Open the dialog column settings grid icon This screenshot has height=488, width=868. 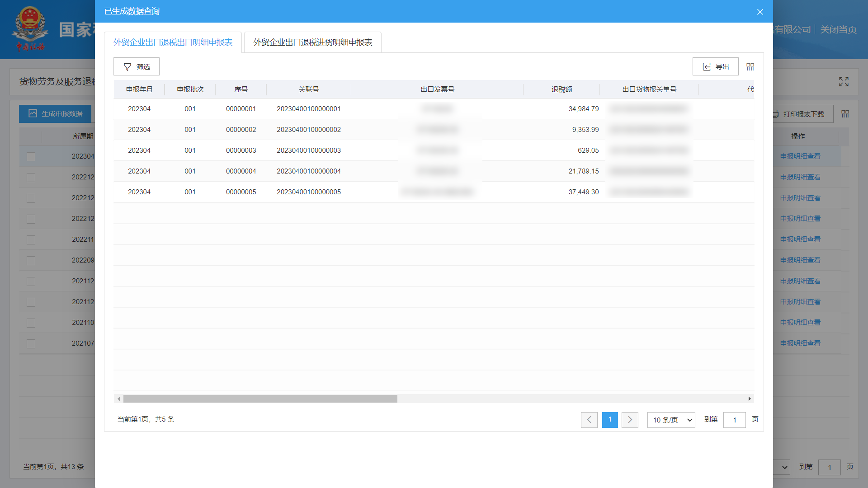(x=750, y=67)
